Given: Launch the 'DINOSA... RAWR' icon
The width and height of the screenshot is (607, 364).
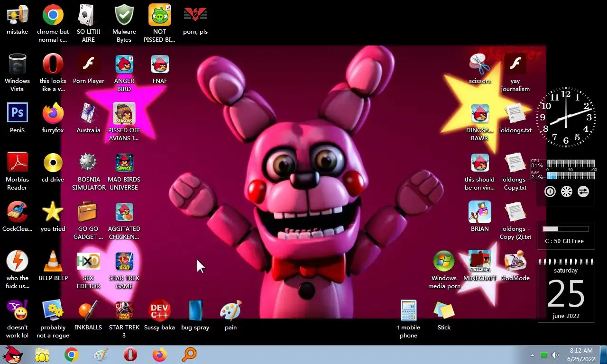Looking at the screenshot, I should [479, 114].
